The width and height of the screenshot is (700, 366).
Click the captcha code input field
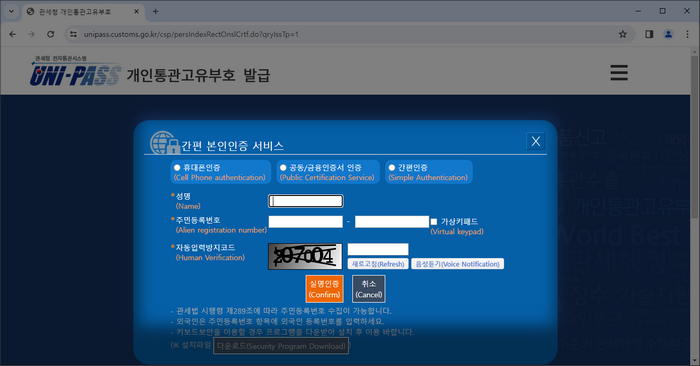click(x=378, y=250)
